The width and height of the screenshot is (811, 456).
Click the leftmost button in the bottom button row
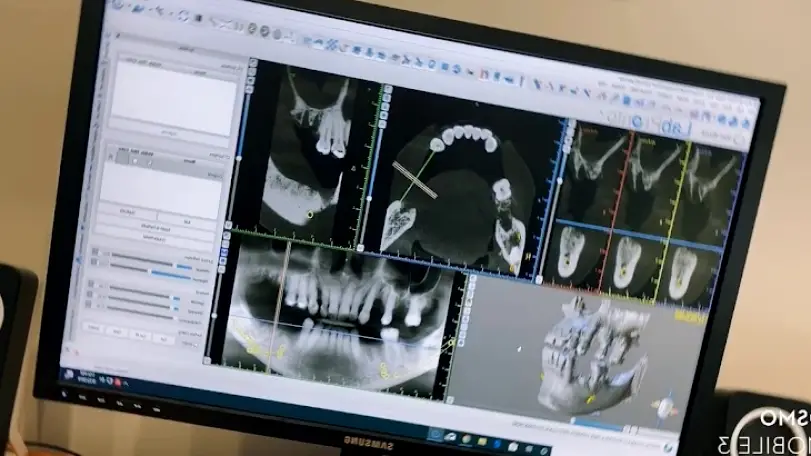coord(94,328)
